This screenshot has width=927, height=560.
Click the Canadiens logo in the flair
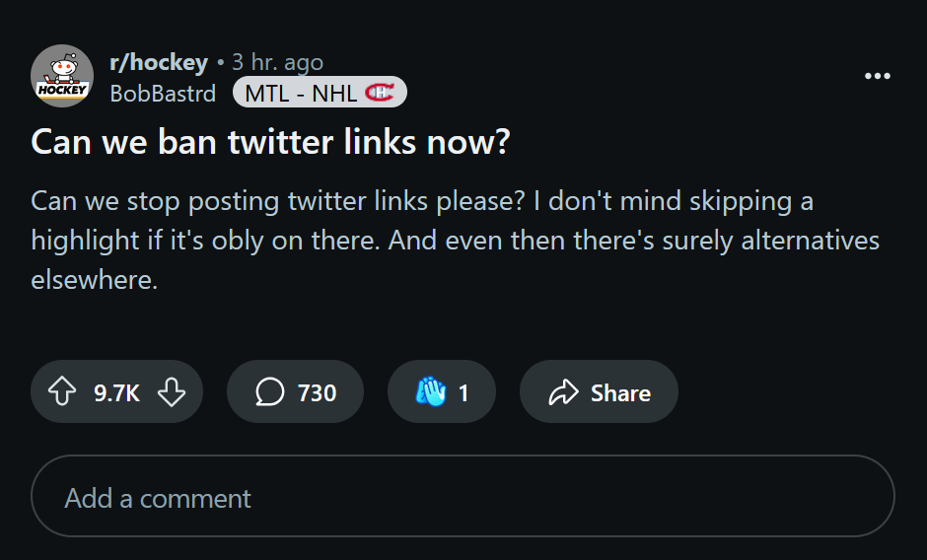pyautogui.click(x=379, y=93)
